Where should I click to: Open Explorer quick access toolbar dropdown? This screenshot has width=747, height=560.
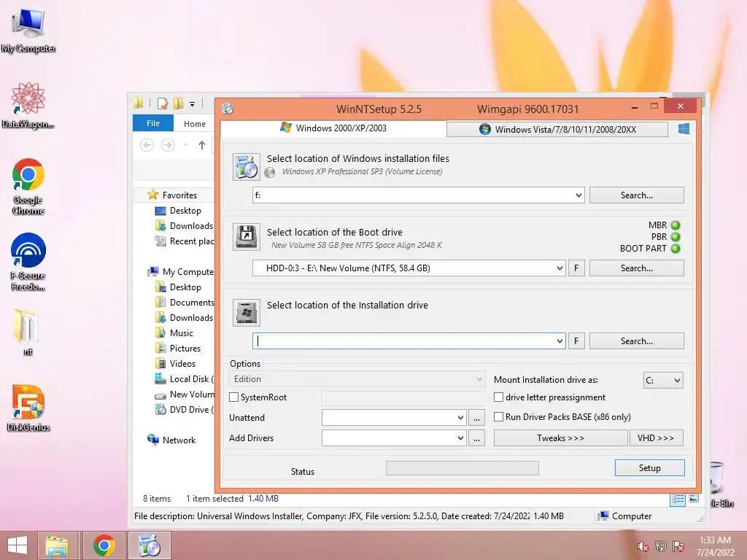[192, 104]
